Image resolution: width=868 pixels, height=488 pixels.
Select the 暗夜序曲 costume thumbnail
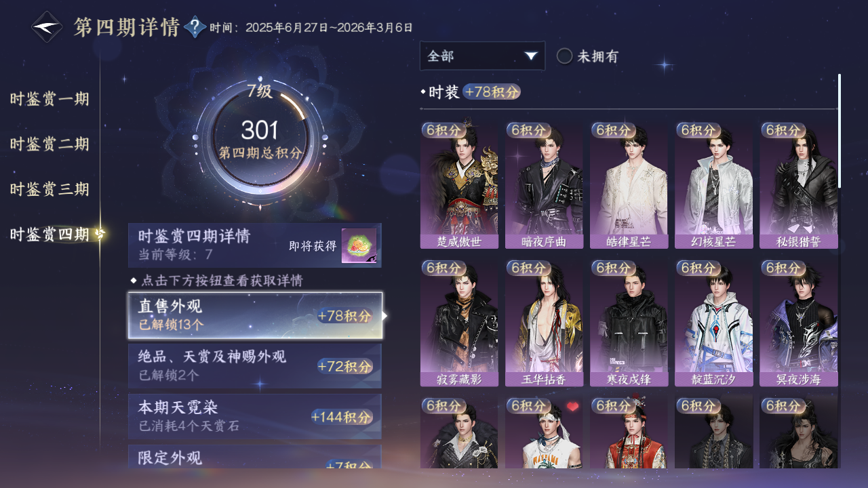point(544,185)
